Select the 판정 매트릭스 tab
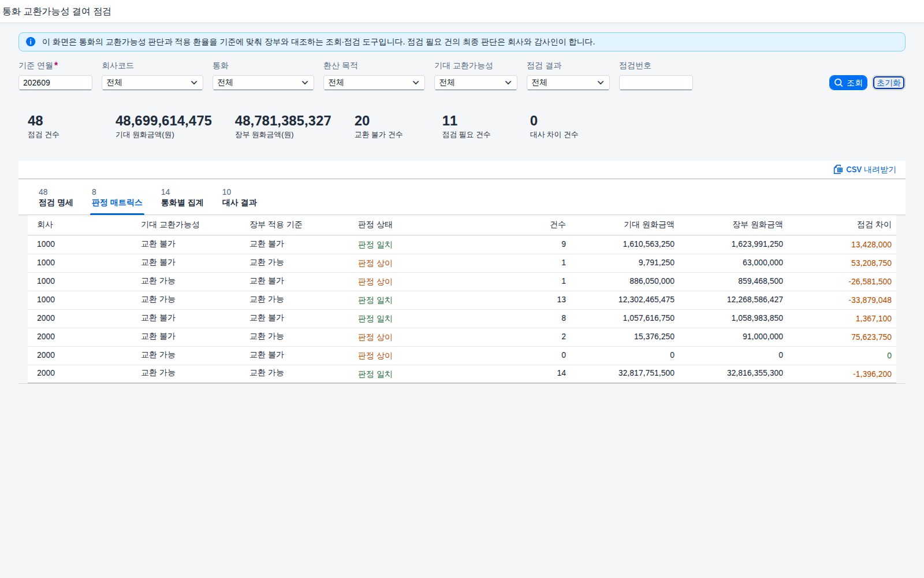Image resolution: width=924 pixels, height=578 pixels. (117, 198)
